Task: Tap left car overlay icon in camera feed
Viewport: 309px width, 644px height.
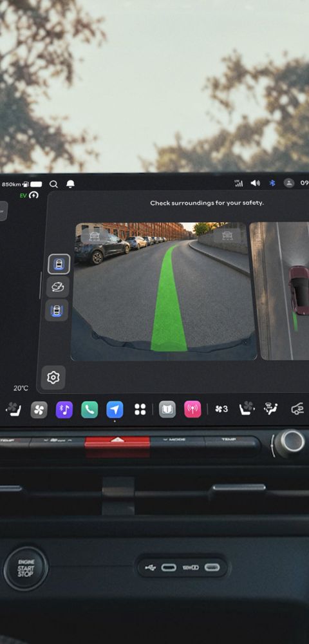Action: click(95, 236)
